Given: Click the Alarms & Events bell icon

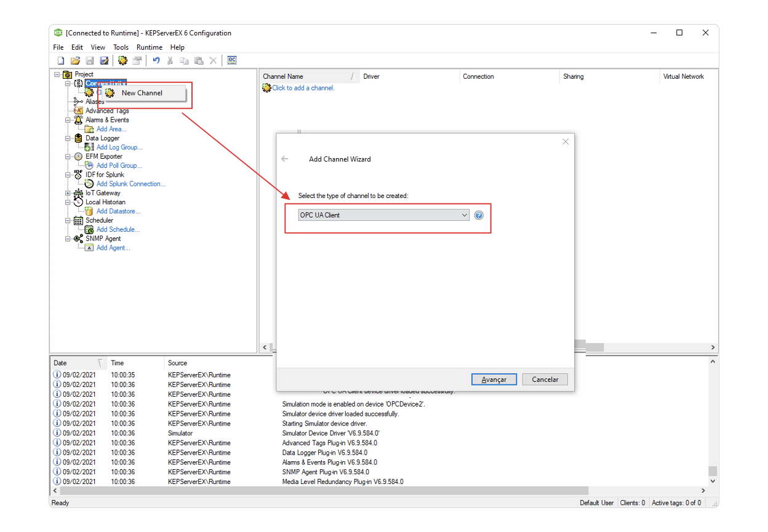Looking at the screenshot, I should pyautogui.click(x=78, y=120).
